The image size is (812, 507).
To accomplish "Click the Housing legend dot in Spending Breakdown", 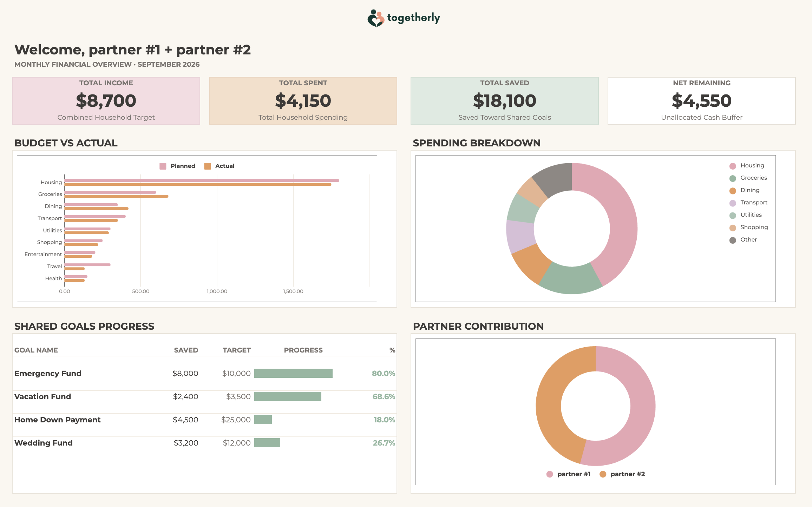I will [733, 166].
